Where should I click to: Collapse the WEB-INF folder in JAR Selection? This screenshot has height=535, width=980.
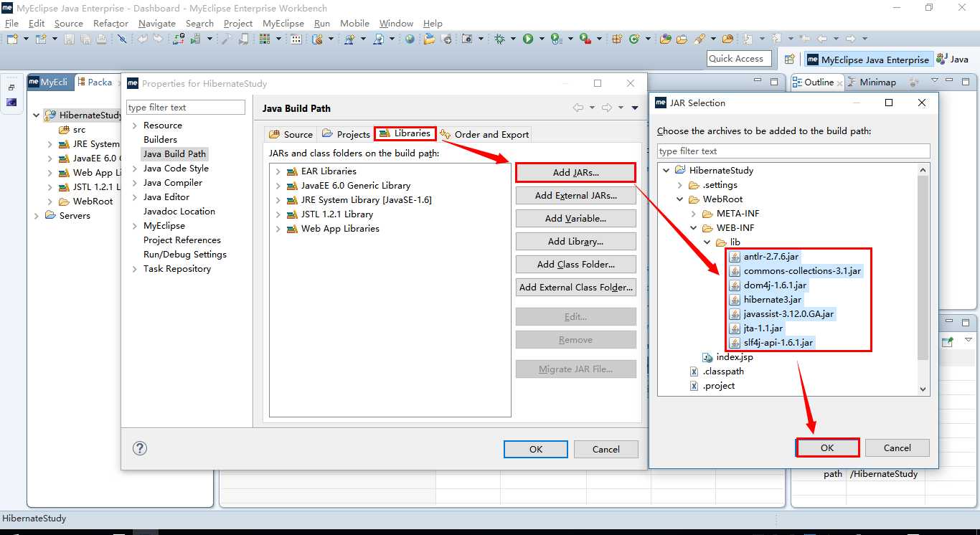point(694,228)
